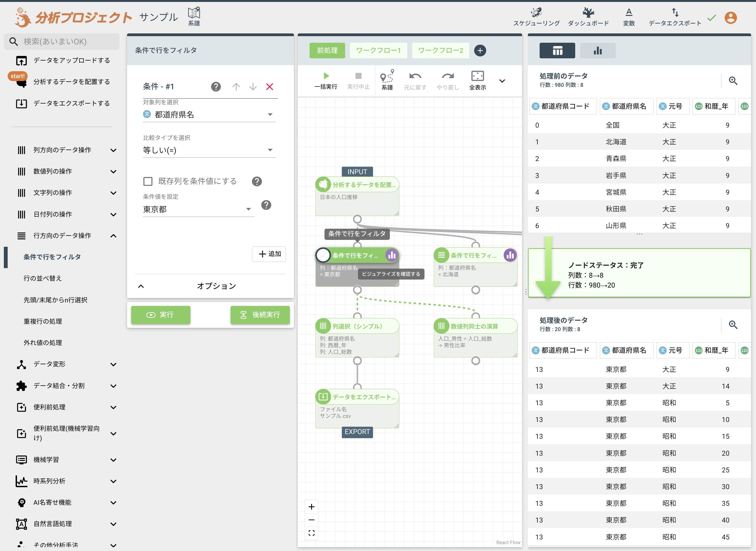Screen dimensions: 756x551
Task: Open the ダッシュボード icon
Action: point(588,17)
